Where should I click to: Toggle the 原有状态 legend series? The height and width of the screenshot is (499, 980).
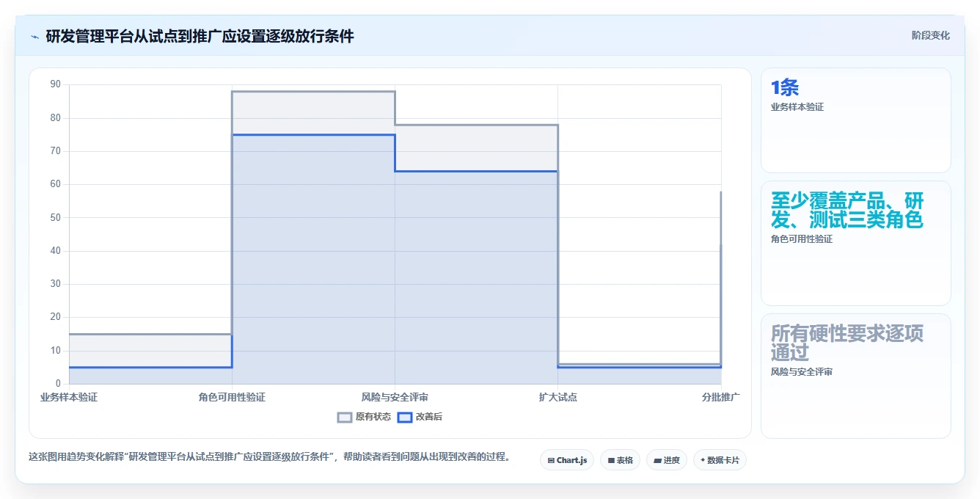click(x=364, y=417)
